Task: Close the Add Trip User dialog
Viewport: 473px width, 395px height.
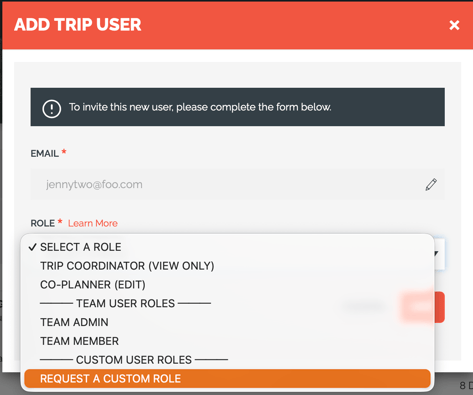Action: tap(454, 25)
